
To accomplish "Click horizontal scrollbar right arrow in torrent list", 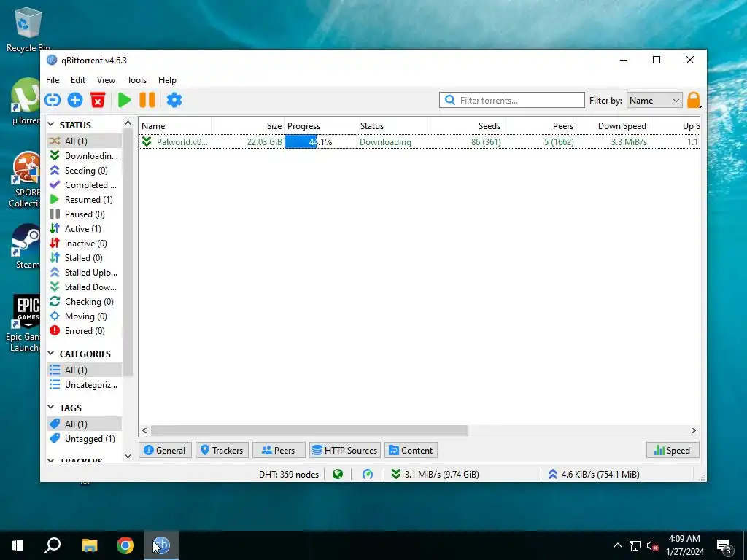I will click(694, 430).
